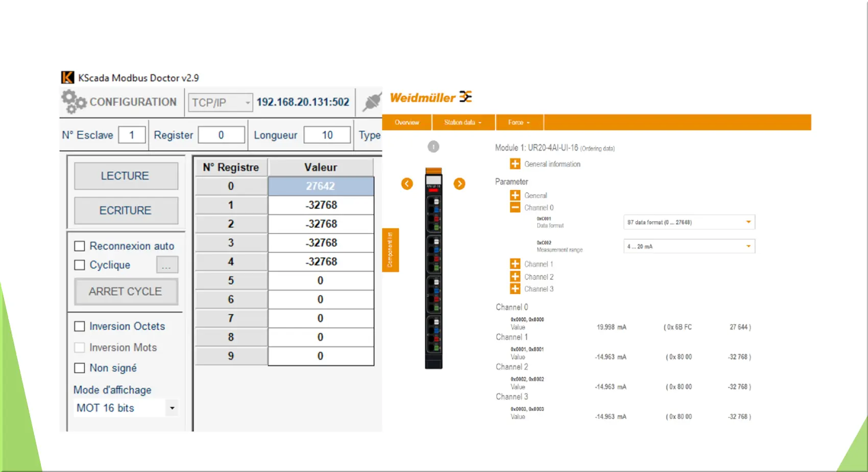The image size is (868, 472).
Task: Open the TCP/IP connection type dropdown
Action: click(221, 102)
